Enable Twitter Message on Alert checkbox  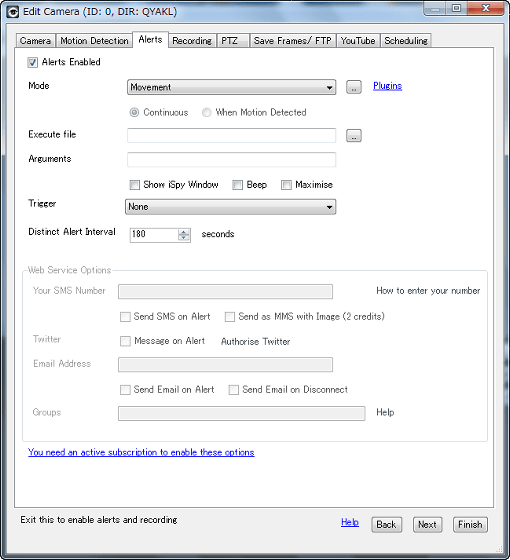(125, 341)
